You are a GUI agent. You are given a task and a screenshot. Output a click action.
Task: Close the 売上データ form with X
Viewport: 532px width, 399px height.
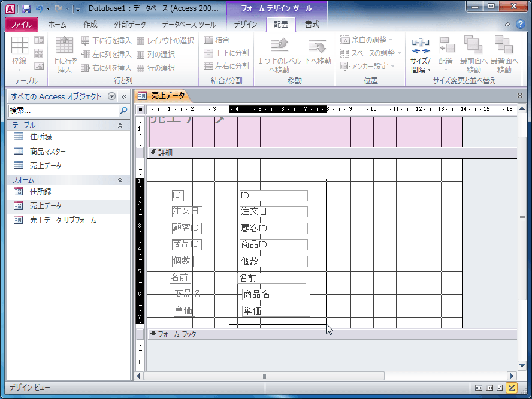pyautogui.click(x=520, y=96)
